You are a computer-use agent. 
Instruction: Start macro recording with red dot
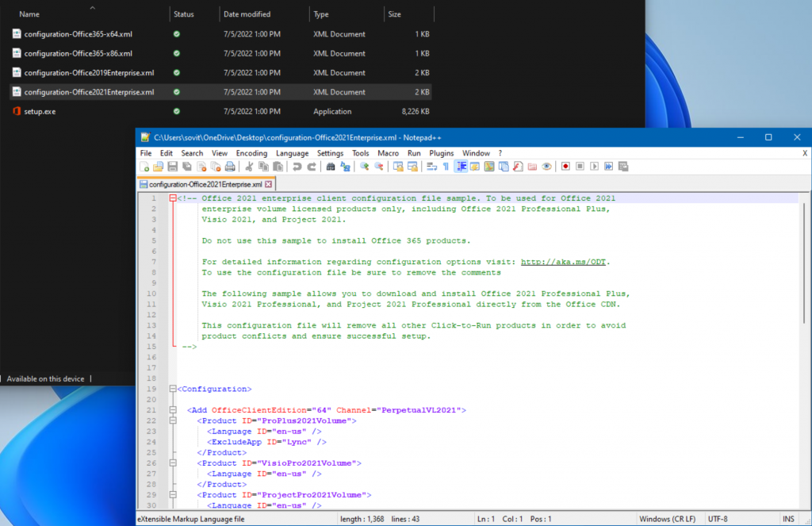[565, 167]
